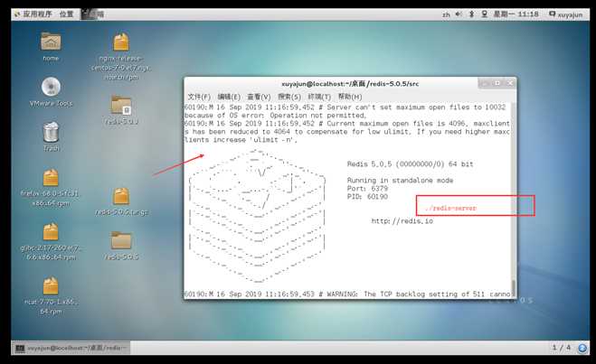This screenshot has width=596, height=364.
Task: Click the zh input method indicator
Action: pyautogui.click(x=446, y=14)
